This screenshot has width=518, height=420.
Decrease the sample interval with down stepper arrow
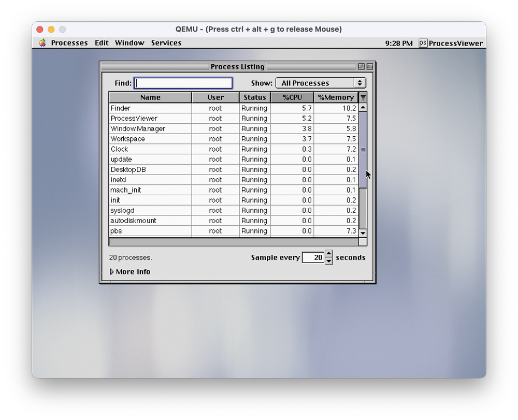click(329, 261)
